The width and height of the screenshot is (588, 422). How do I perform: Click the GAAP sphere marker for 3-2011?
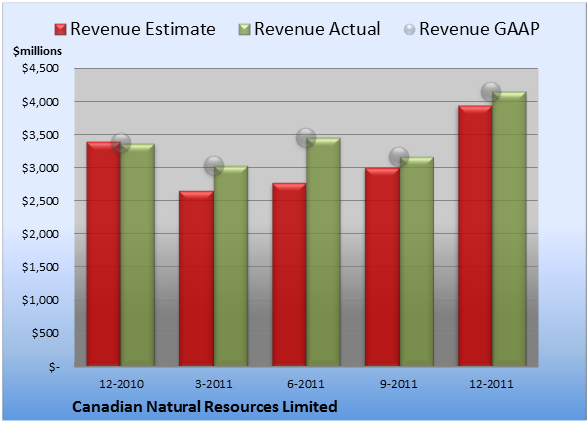tap(214, 166)
